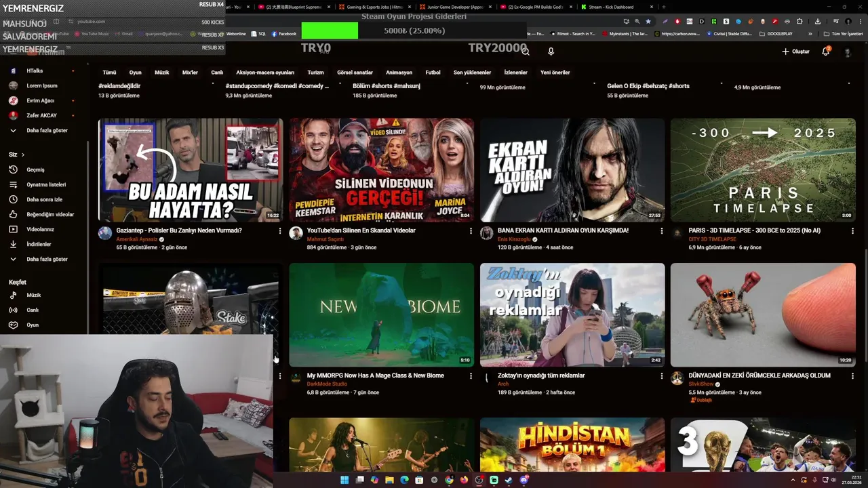Open the Chrome downloads icon
Screen dimensions: 868x488
(818, 21)
